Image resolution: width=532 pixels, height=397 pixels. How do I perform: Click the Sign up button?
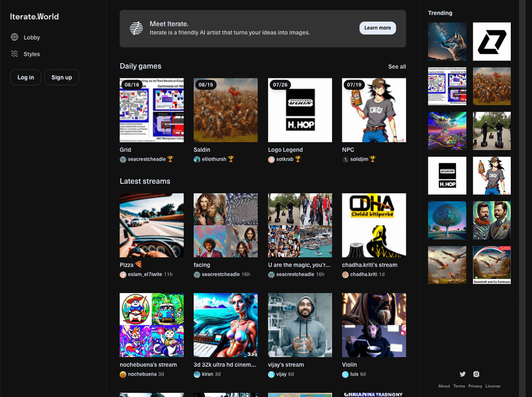[62, 77]
